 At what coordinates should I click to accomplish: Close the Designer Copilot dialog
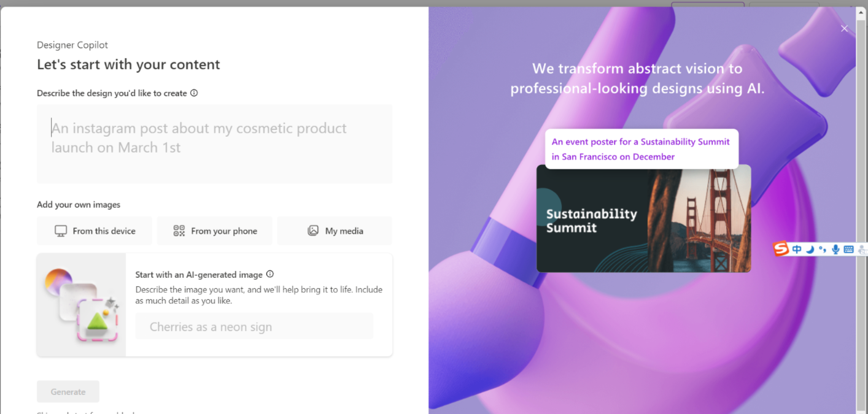pyautogui.click(x=844, y=29)
